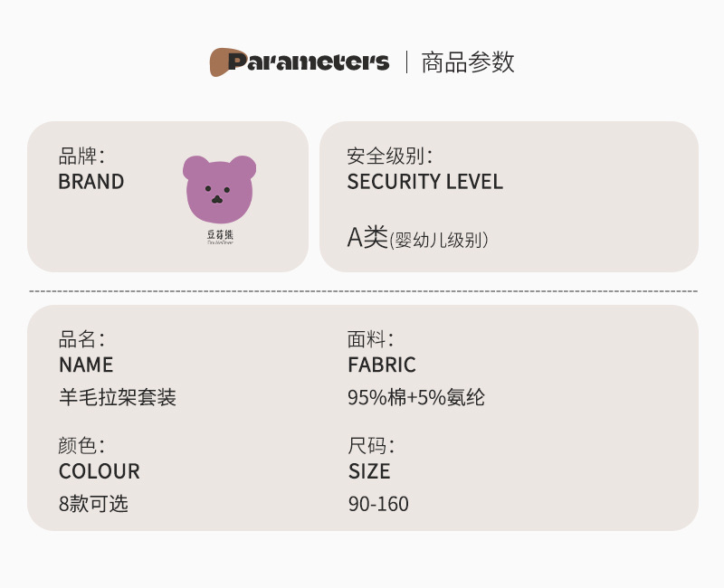Click the 尺码 label above SIZE

tap(371, 446)
